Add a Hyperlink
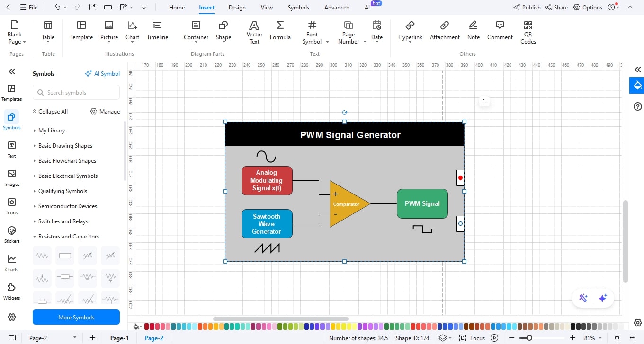 (x=410, y=32)
